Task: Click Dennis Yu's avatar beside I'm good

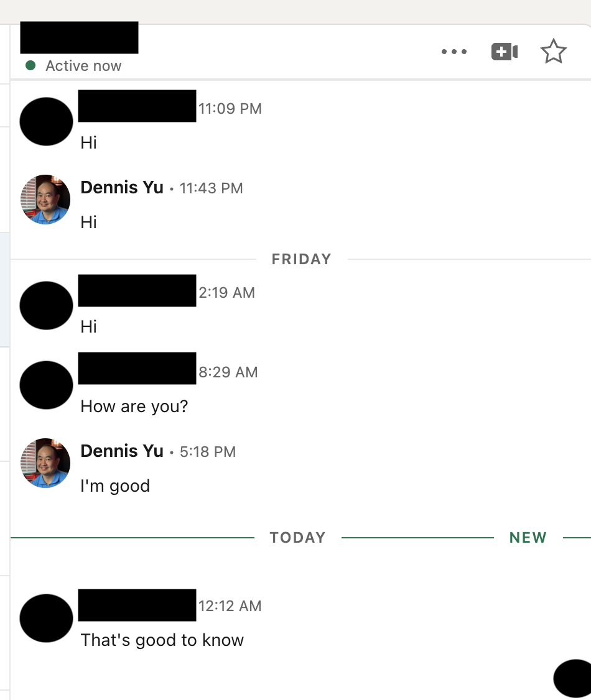Action: (45, 463)
